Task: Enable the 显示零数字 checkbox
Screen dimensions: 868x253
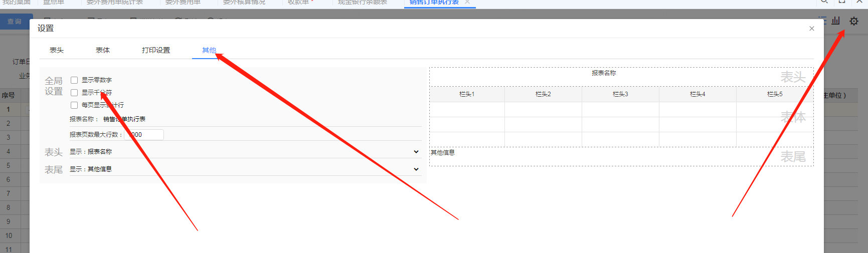Action: (74, 80)
